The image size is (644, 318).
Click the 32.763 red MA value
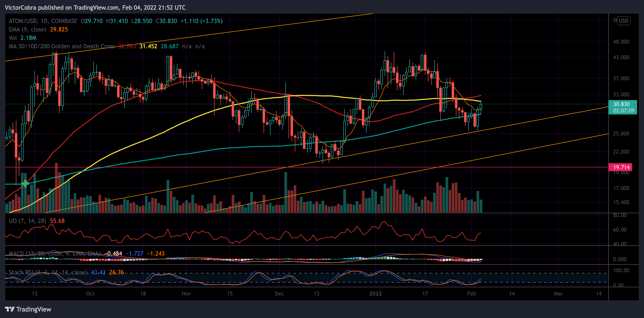point(127,46)
